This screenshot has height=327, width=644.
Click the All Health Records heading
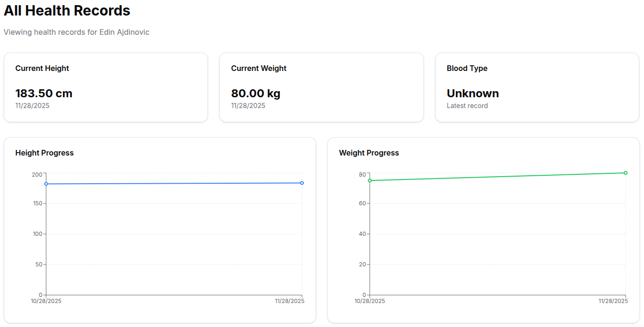(67, 11)
